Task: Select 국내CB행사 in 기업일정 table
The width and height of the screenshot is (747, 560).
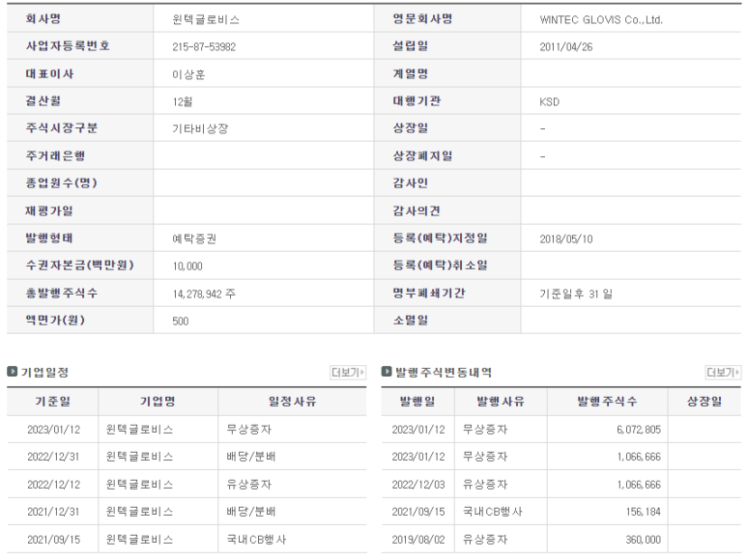Action: [256, 539]
